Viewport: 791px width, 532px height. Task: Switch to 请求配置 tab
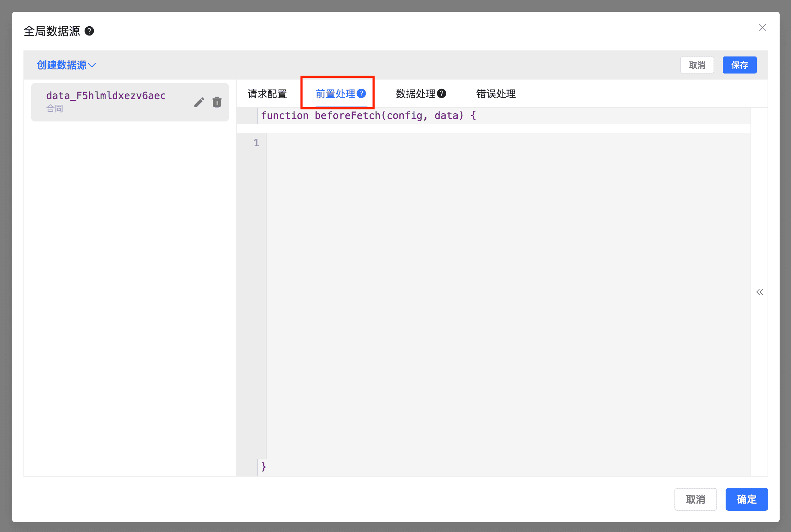(x=267, y=94)
